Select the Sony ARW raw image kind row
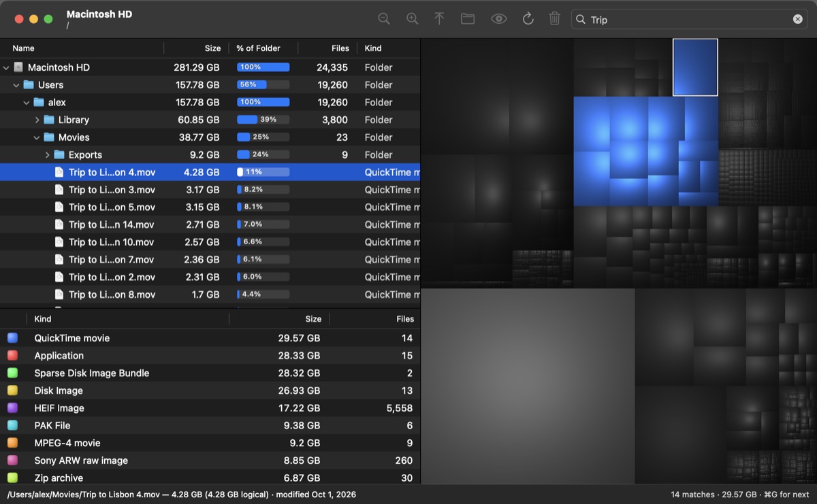Image resolution: width=817 pixels, height=504 pixels. click(210, 460)
